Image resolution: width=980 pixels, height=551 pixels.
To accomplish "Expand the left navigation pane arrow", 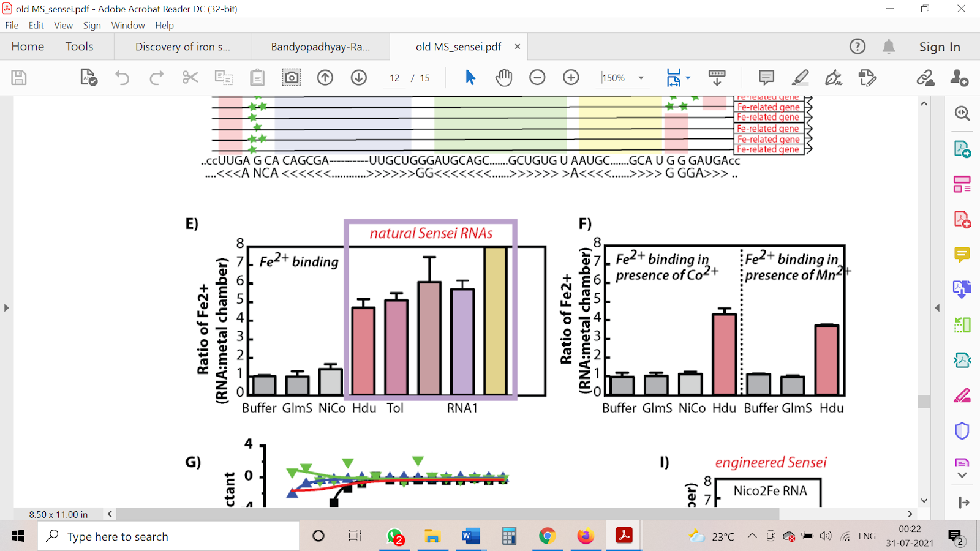I will click(x=6, y=308).
